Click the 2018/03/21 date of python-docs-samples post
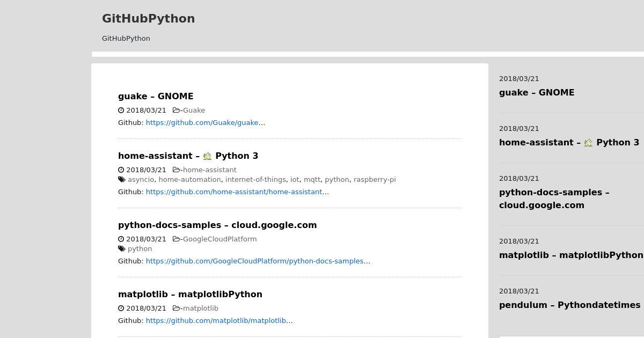644x338 pixels. [x=146, y=239]
